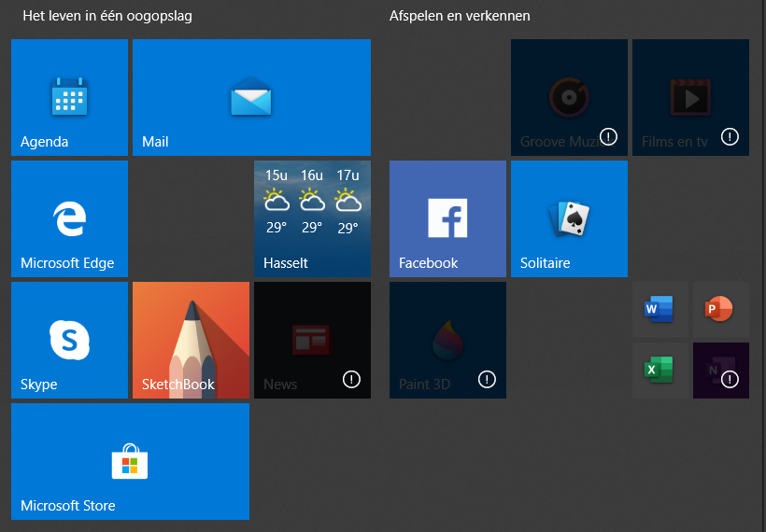Image resolution: width=766 pixels, height=532 pixels.
Task: Launch Microsoft Edge tile
Action: coord(69,218)
